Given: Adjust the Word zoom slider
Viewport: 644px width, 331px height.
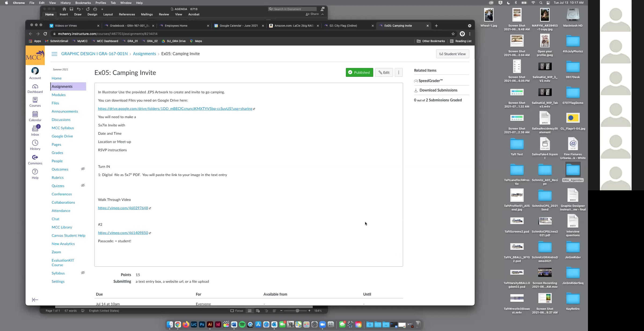Looking at the screenshot, I should (x=297, y=311).
